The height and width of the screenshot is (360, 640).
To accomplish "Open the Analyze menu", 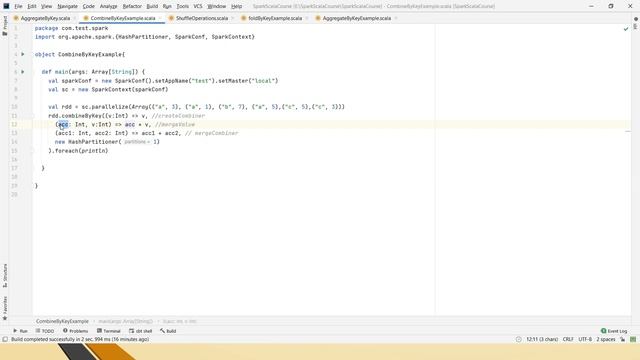I will click(x=108, y=7).
